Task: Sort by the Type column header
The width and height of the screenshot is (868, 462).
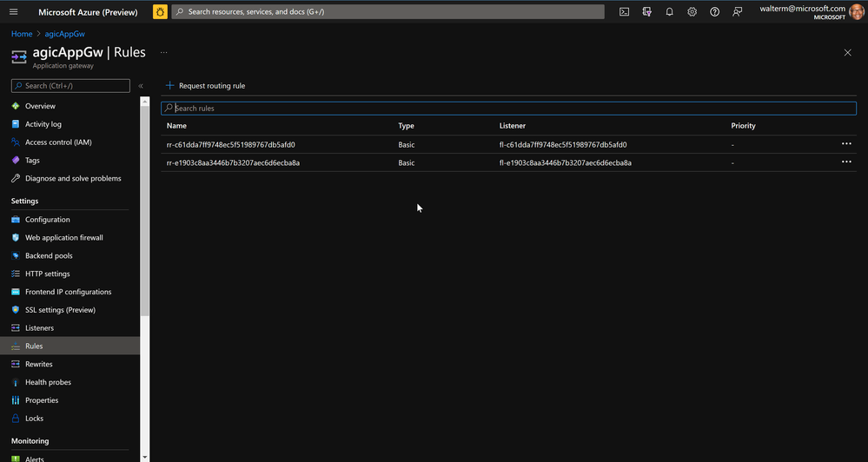Action: pos(407,126)
